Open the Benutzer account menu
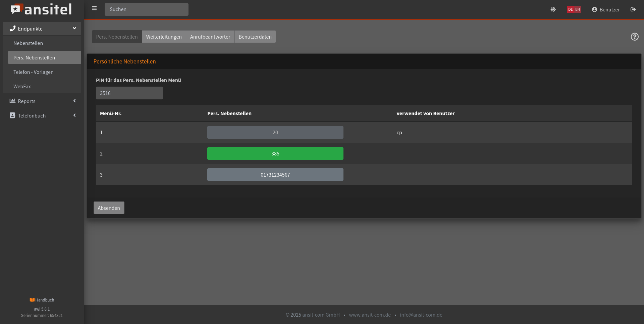The image size is (644, 324). [606, 9]
